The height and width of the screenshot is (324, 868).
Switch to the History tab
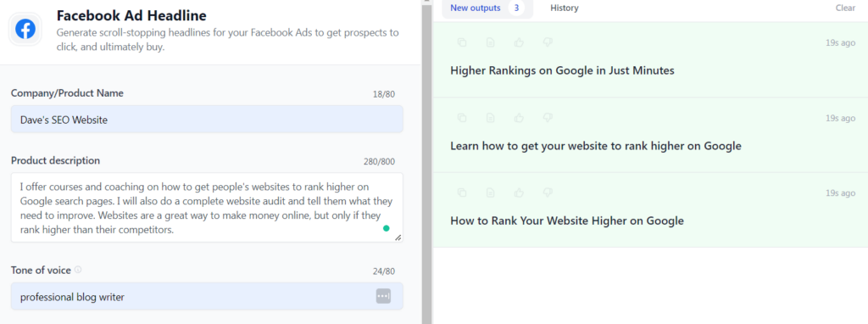[x=564, y=8]
